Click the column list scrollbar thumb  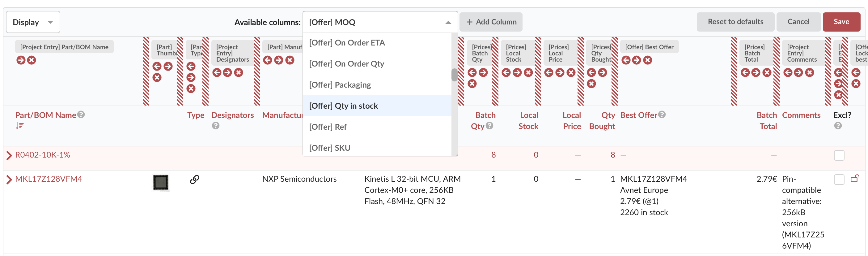click(454, 75)
